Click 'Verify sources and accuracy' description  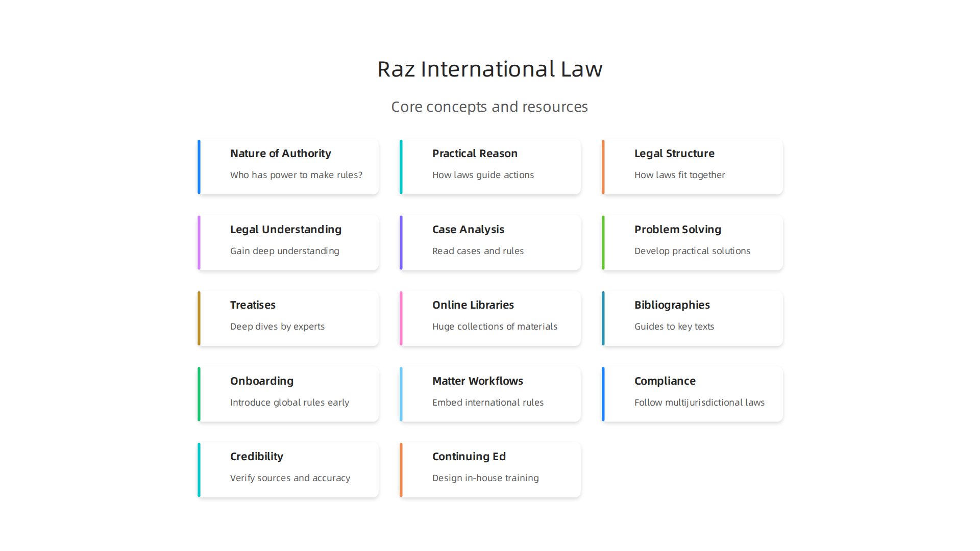click(290, 478)
